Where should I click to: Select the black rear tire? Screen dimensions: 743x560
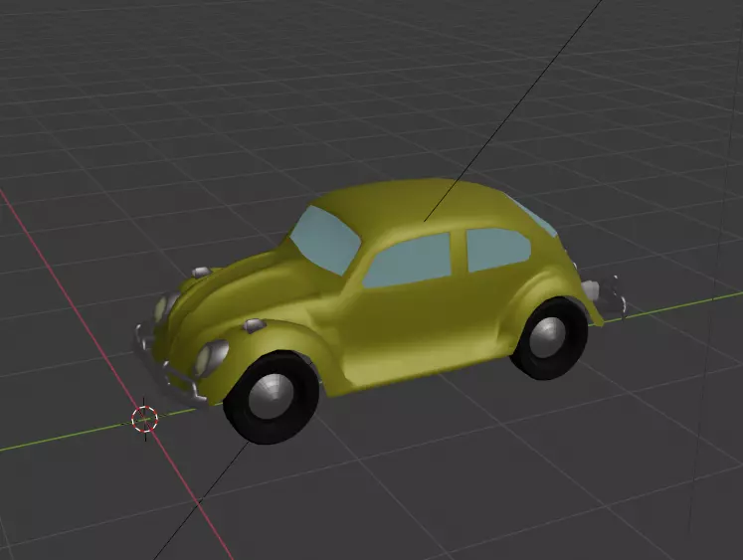click(x=549, y=338)
